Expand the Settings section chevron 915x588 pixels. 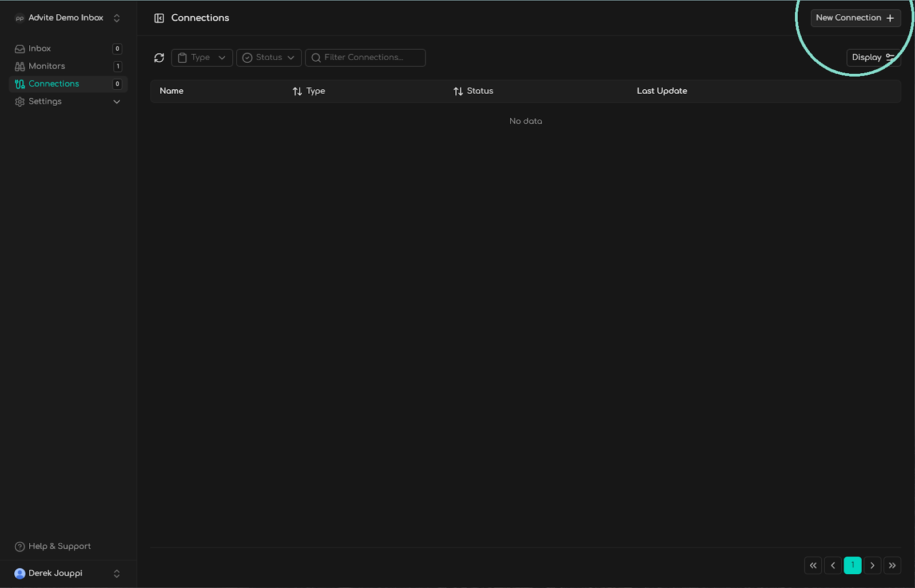pos(117,102)
